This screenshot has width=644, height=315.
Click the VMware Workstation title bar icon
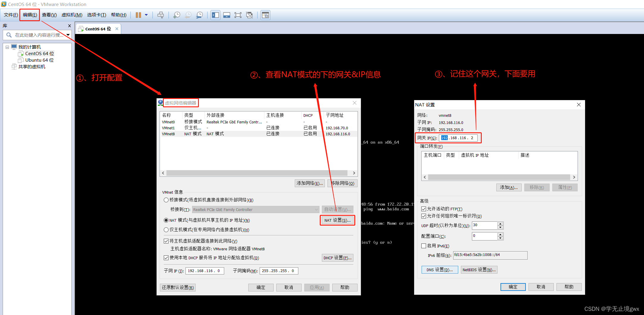[x=4, y=4]
